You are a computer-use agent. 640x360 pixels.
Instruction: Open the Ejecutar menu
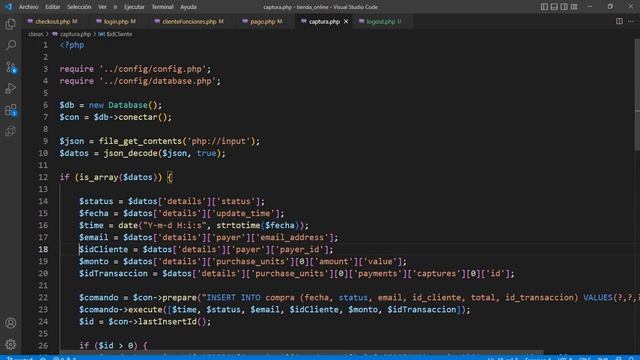coord(134,7)
